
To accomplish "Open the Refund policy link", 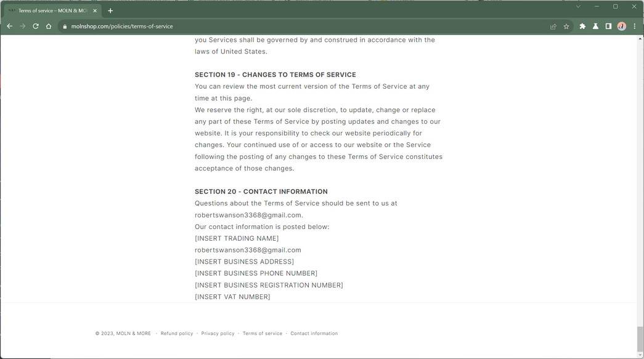I will [177, 333].
